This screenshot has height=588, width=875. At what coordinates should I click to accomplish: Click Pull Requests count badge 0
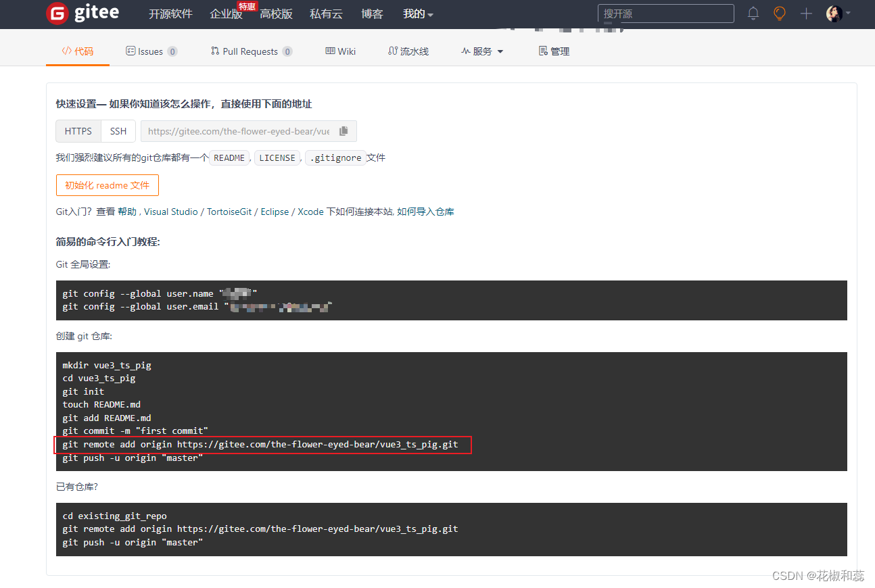point(287,51)
